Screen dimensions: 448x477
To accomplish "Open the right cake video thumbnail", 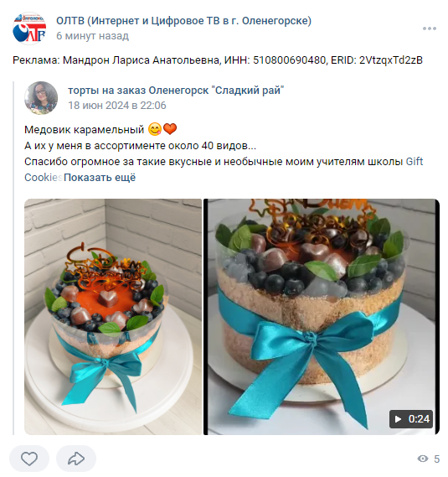I will pyautogui.click(x=322, y=317).
